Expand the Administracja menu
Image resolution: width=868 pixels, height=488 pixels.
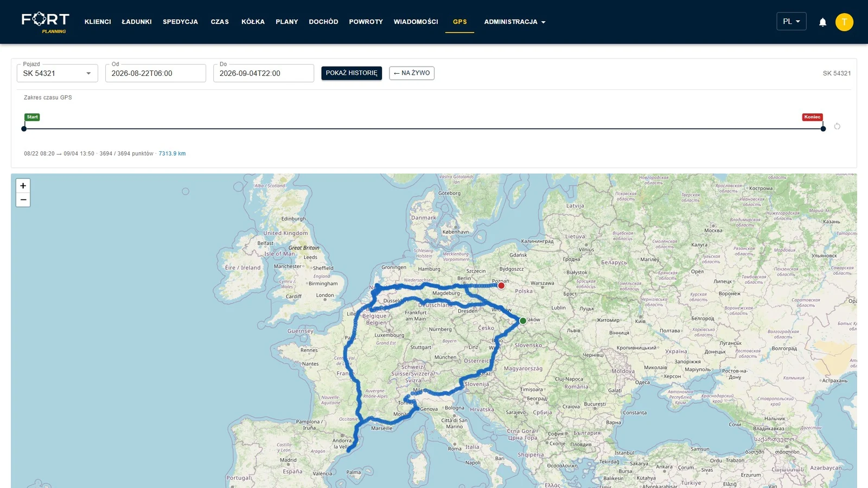coord(515,22)
